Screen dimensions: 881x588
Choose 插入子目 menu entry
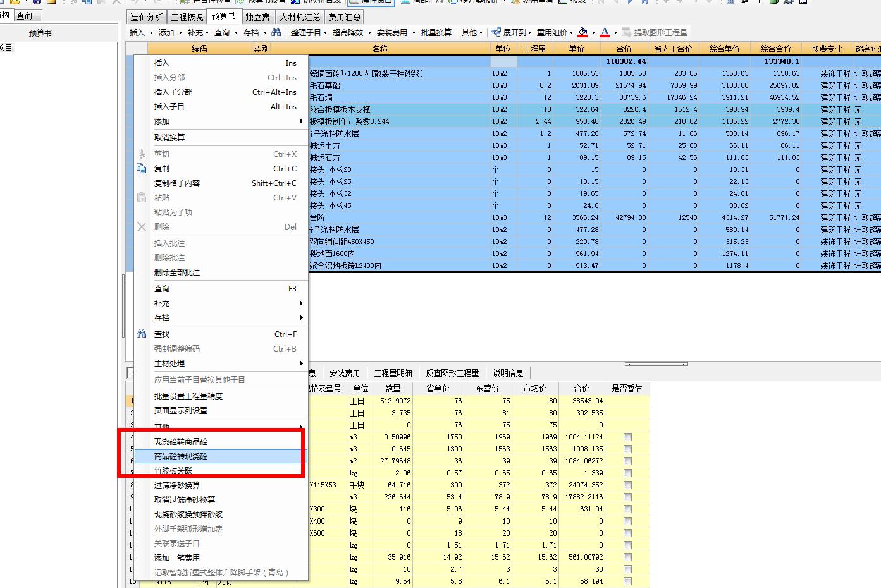tap(220, 107)
